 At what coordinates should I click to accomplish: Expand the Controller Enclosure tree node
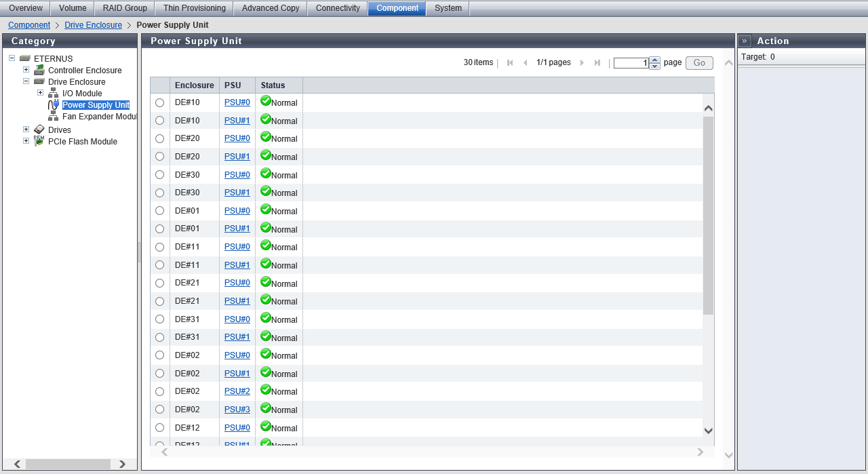pyautogui.click(x=26, y=70)
